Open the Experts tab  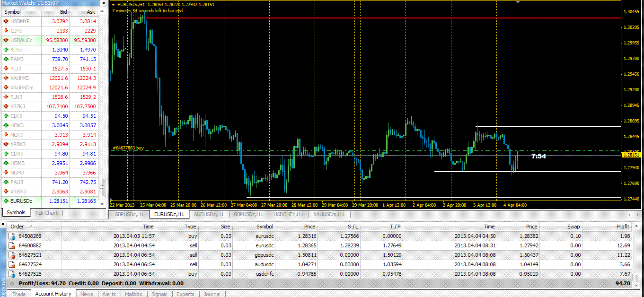pyautogui.click(x=185, y=294)
